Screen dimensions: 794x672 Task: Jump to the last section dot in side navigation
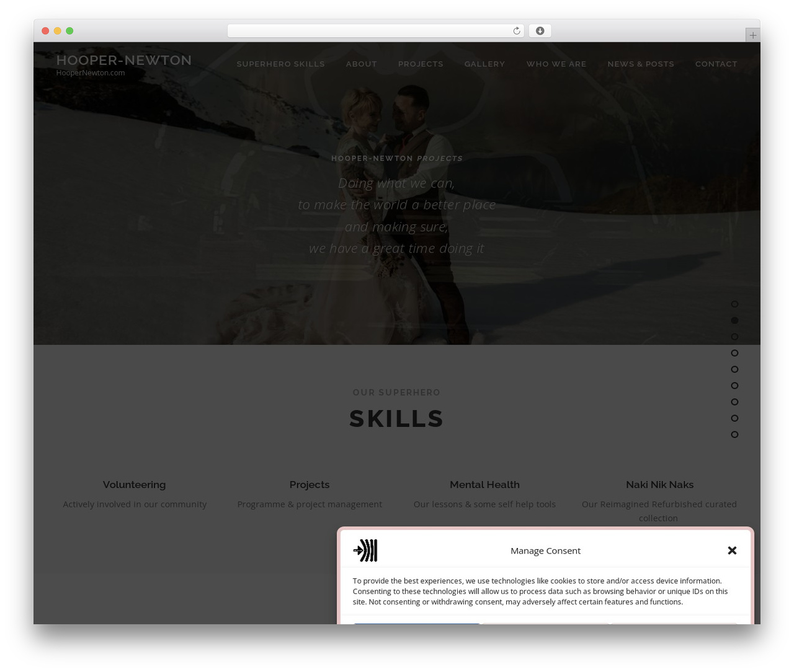coord(734,435)
